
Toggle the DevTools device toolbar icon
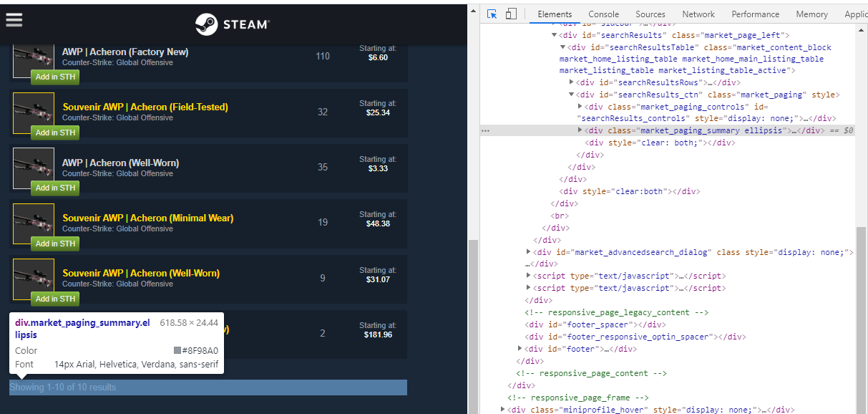coord(511,14)
